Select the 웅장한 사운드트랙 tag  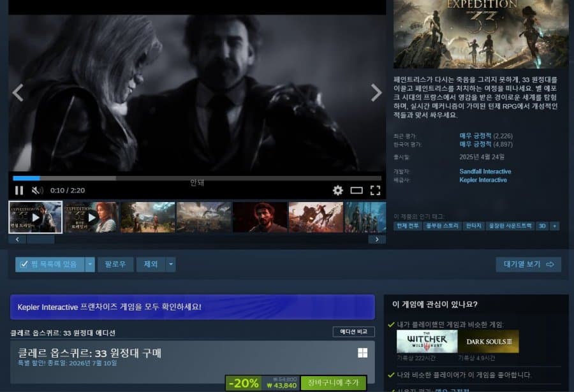tap(510, 226)
